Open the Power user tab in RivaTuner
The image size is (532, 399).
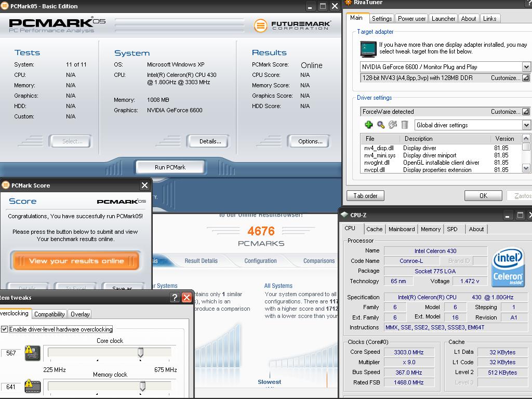tap(411, 19)
